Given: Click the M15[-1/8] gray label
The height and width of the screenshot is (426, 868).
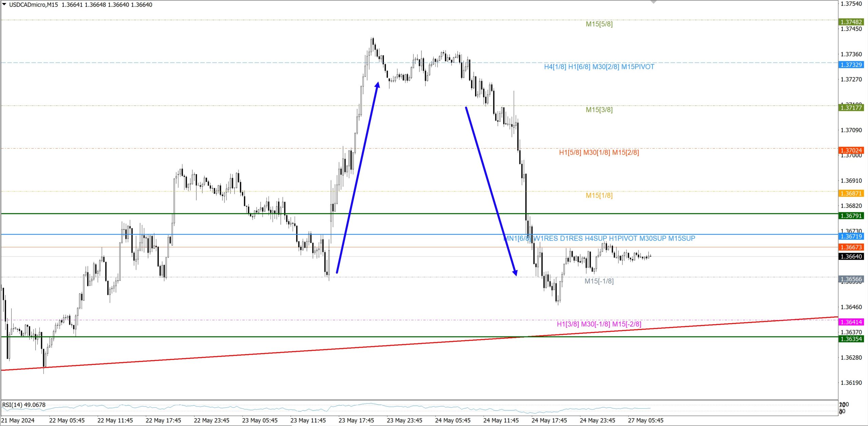Looking at the screenshot, I should [599, 281].
